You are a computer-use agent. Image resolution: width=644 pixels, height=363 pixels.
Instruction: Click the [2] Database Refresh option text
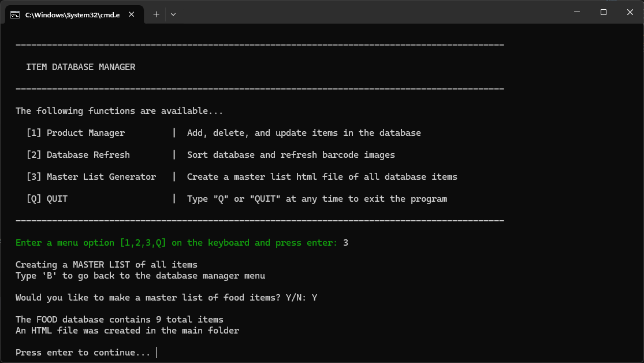pos(78,155)
